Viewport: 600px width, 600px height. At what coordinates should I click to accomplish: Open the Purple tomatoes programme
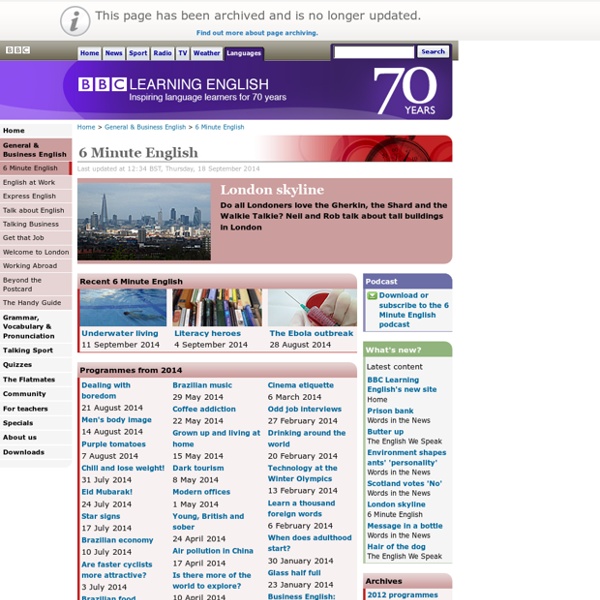[x=114, y=444]
